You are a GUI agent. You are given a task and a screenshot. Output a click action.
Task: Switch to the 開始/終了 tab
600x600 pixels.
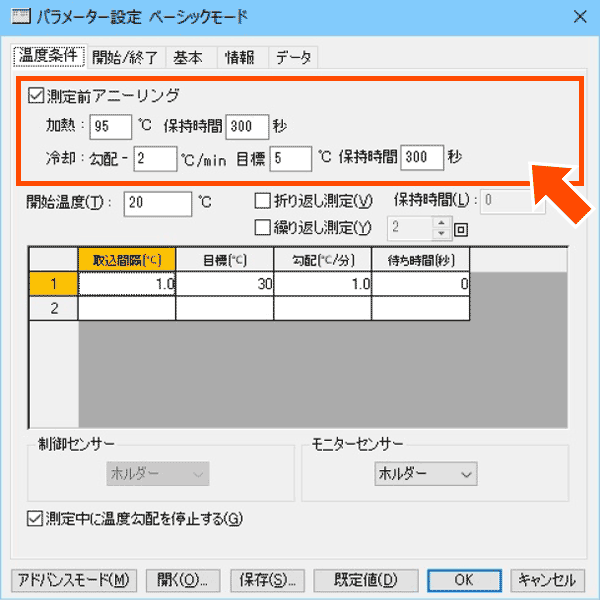[x=119, y=58]
